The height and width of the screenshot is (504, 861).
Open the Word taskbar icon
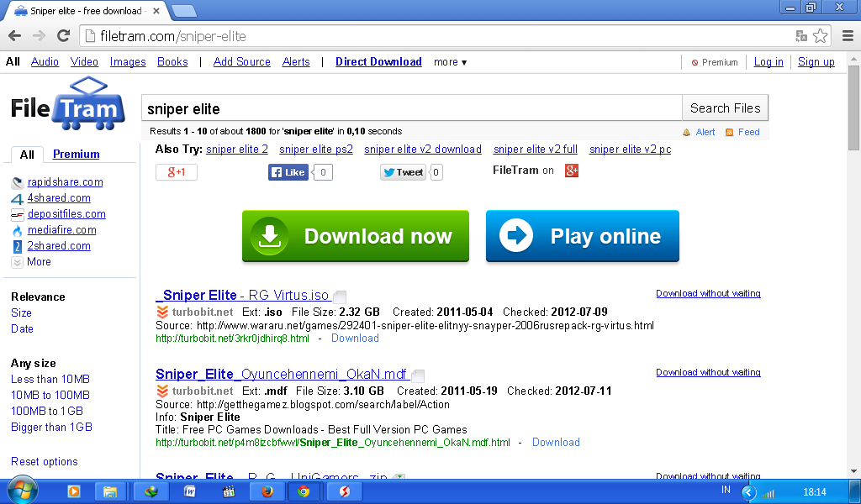[189, 491]
